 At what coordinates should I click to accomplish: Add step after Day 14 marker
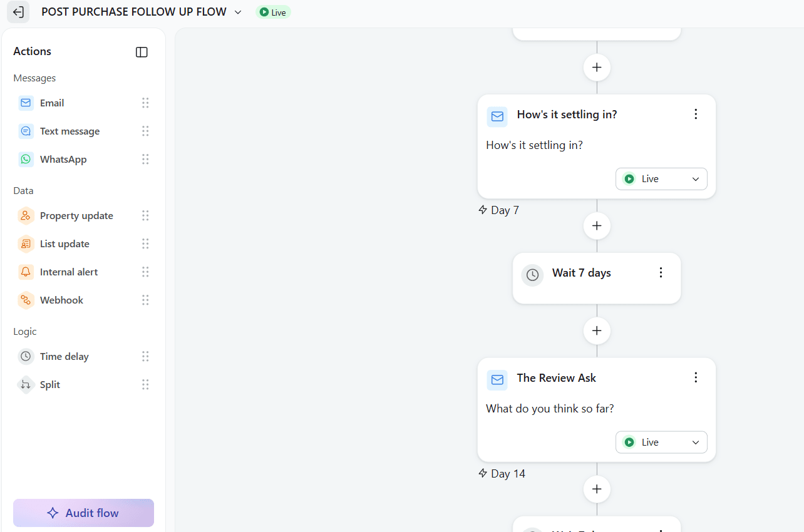pyautogui.click(x=597, y=489)
